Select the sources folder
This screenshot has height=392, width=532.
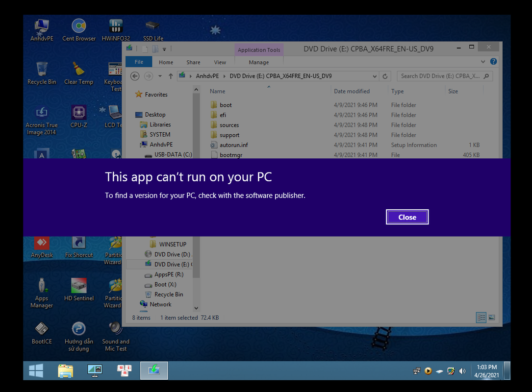tap(229, 125)
